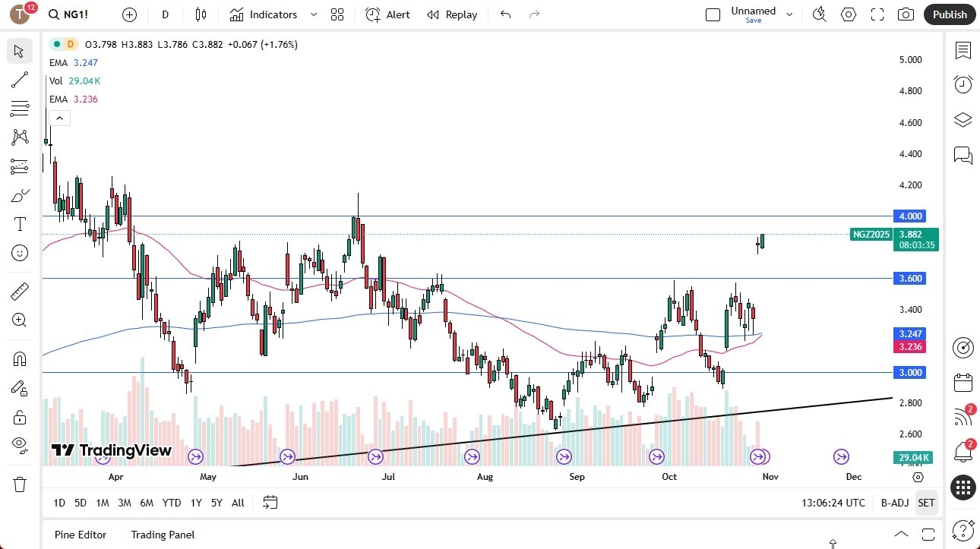The image size is (980, 549).
Task: Open the Trading Panel tab
Action: 162,535
